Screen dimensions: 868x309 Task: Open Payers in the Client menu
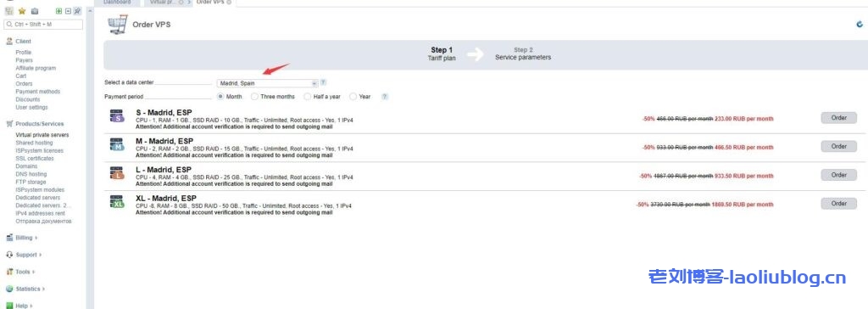click(25, 60)
